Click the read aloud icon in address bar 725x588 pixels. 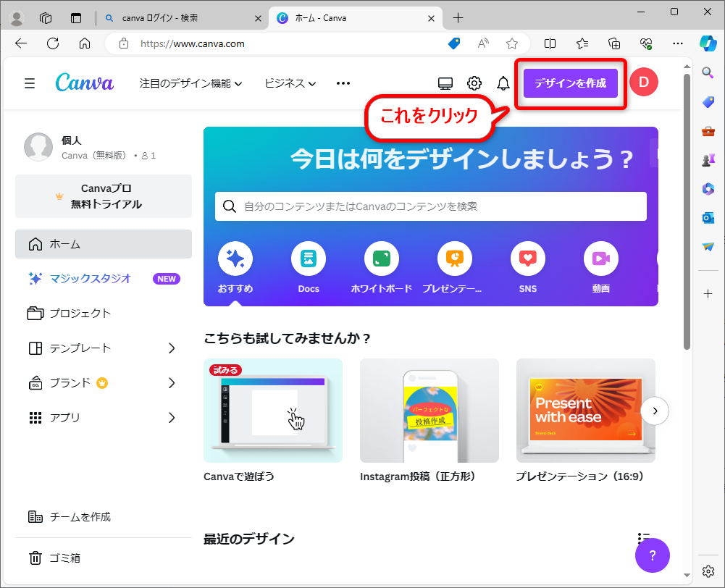(483, 43)
